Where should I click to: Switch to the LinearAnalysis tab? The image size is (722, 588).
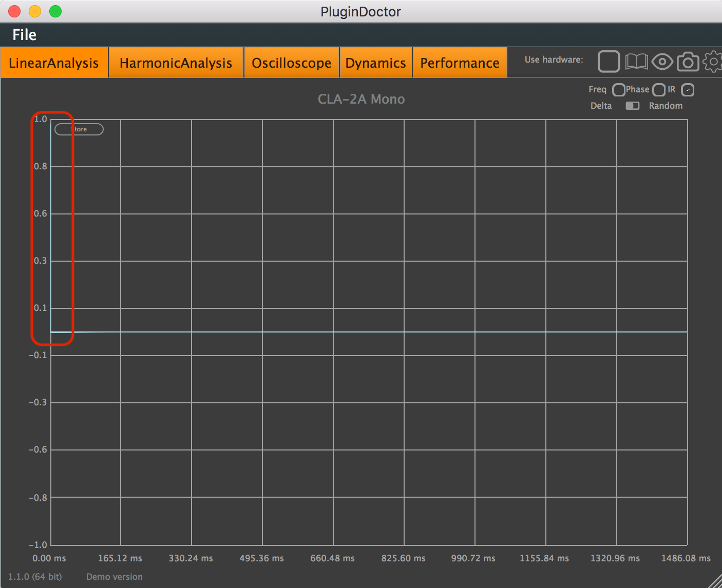54,63
